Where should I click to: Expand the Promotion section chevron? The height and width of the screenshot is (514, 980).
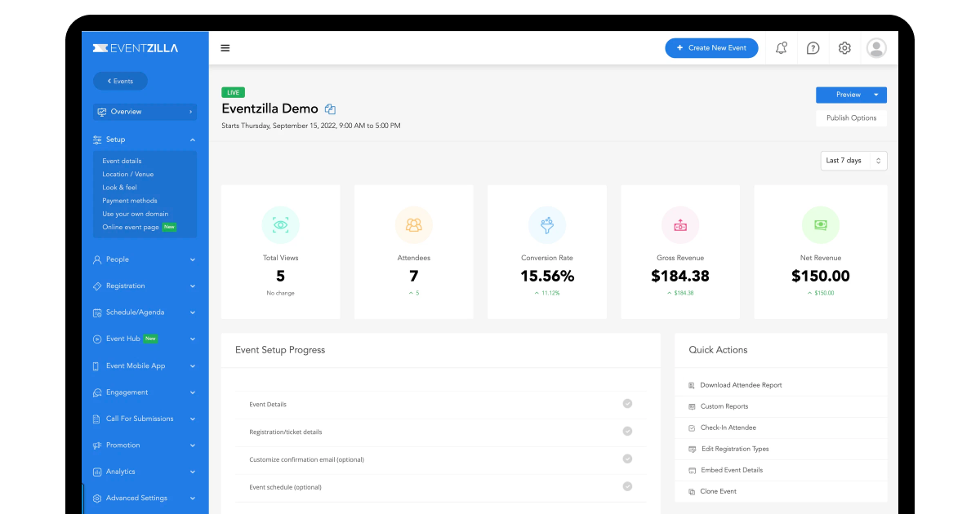[x=193, y=445]
